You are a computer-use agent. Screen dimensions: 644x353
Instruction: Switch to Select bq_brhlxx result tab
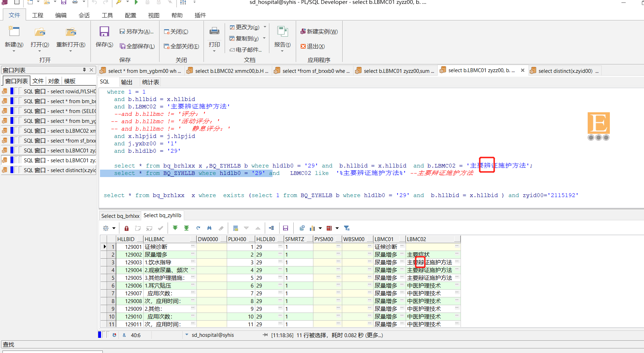(x=120, y=216)
